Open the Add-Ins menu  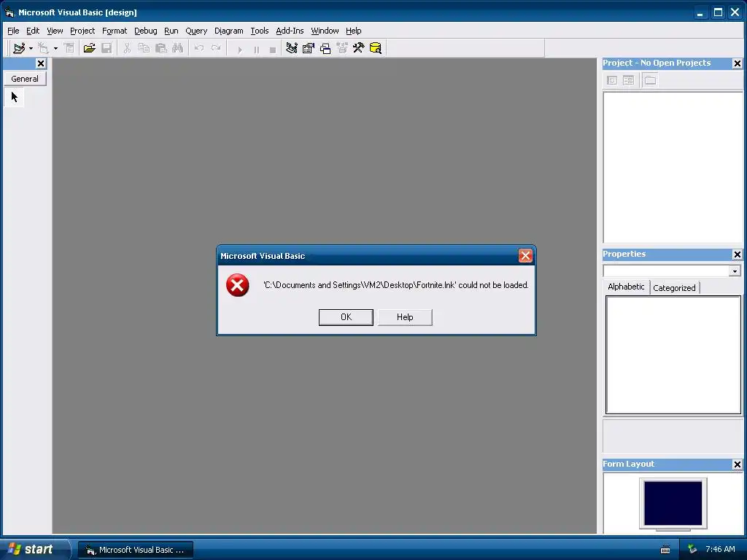tap(290, 31)
